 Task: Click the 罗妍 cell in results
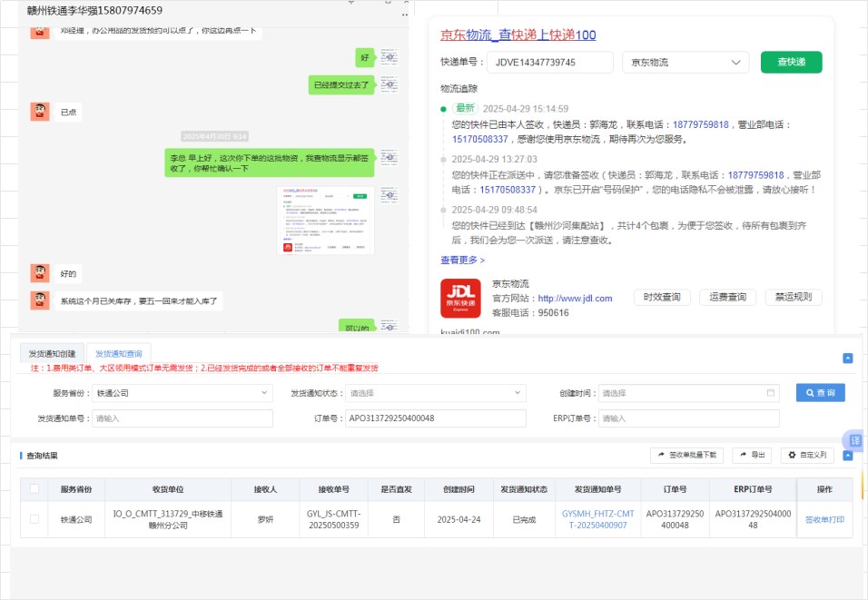point(265,519)
